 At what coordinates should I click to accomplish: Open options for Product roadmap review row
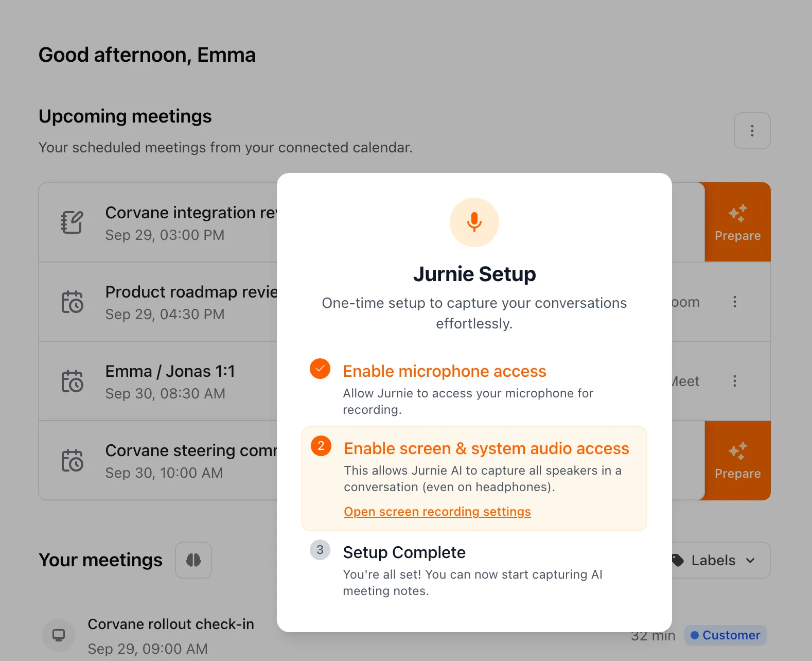coord(734,302)
